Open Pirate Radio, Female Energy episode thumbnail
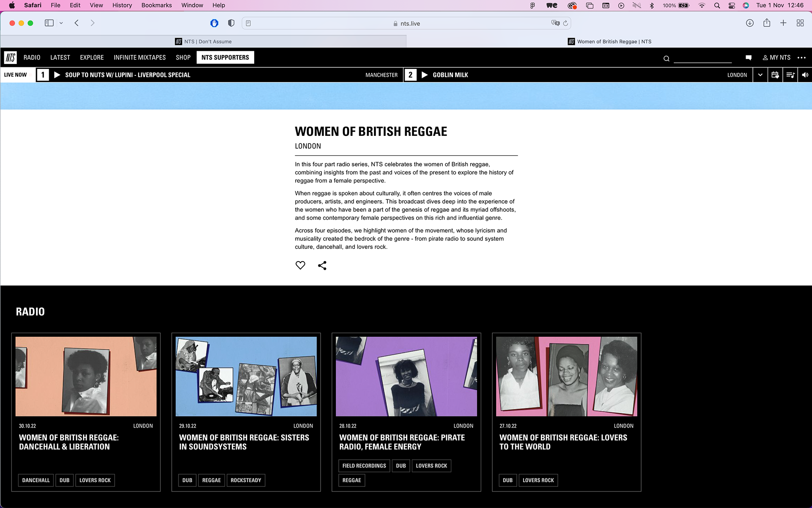Image resolution: width=812 pixels, height=508 pixels. [406, 376]
